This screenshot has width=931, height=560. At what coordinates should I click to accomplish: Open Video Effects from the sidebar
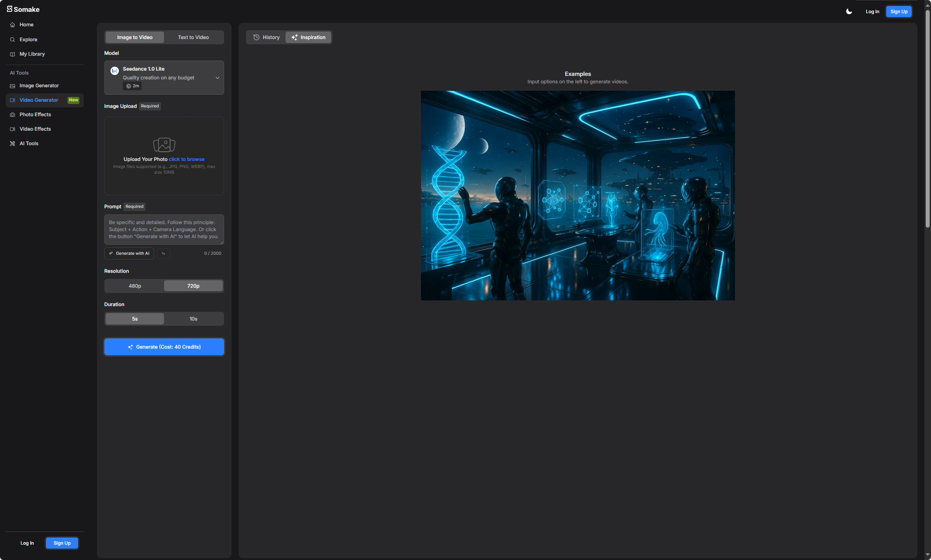click(35, 129)
